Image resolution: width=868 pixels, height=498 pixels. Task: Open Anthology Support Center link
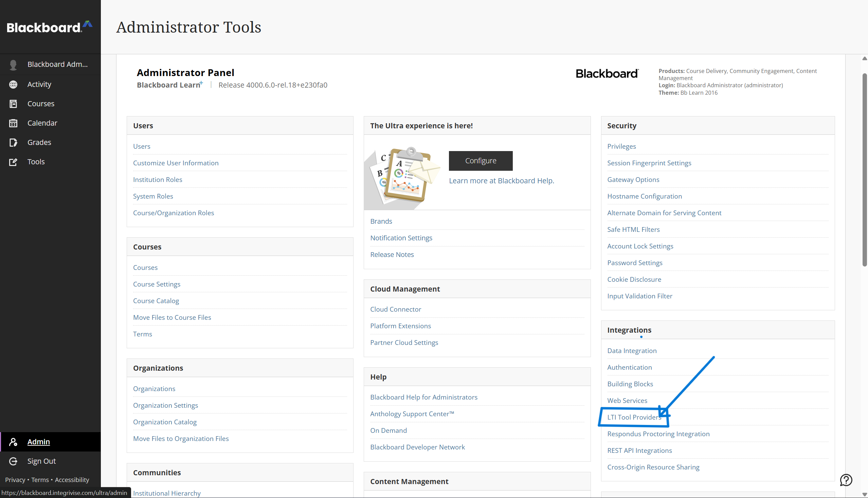pos(412,414)
